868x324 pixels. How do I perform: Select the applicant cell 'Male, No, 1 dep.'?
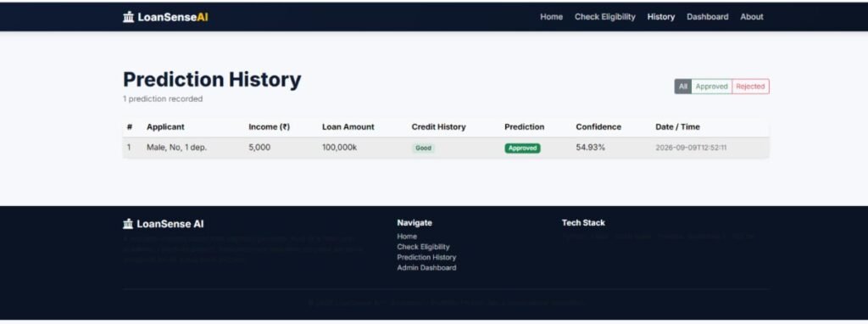coord(176,148)
